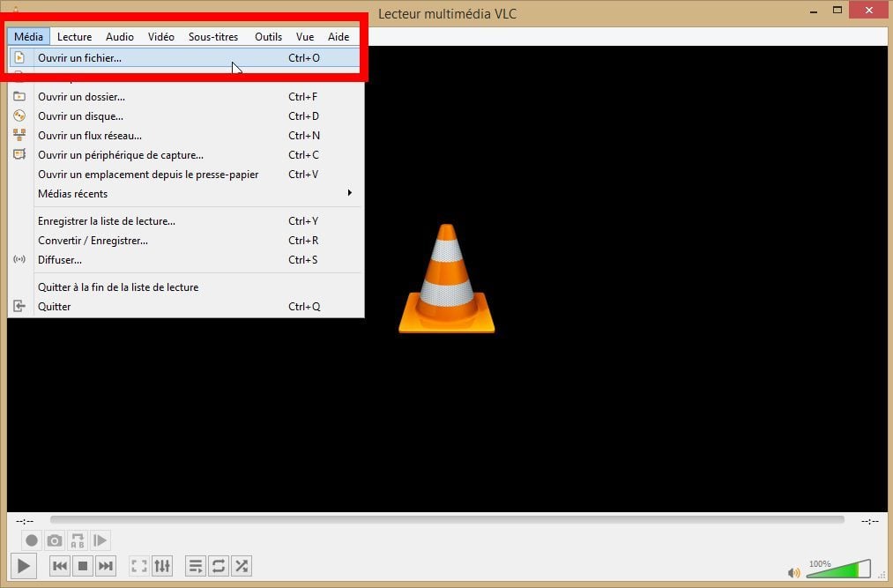This screenshot has height=588, width=893.
Task: Select Quitter to exit VLC
Action: point(186,307)
